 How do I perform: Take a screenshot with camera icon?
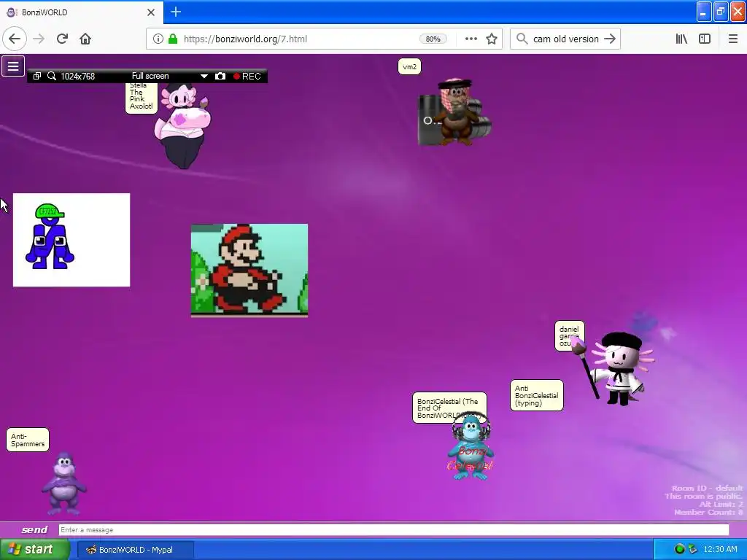(x=220, y=76)
